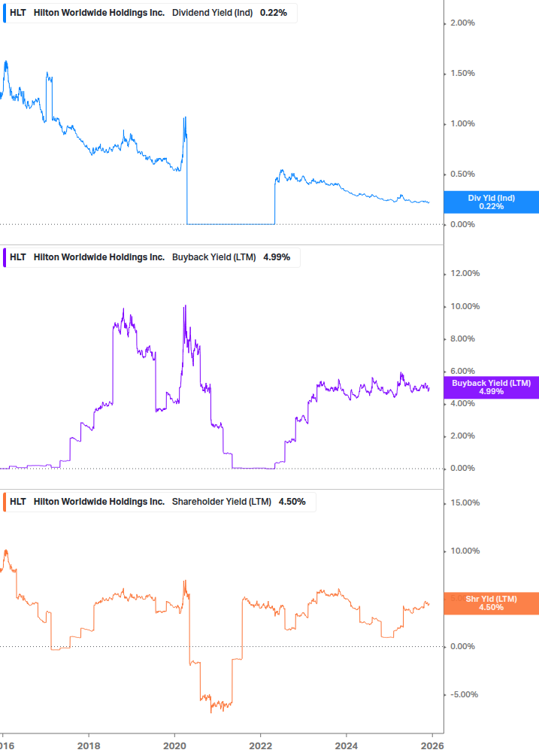The height and width of the screenshot is (756, 539).
Task: Click the 4.00% axis label on buyback chart
Action: click(x=462, y=403)
